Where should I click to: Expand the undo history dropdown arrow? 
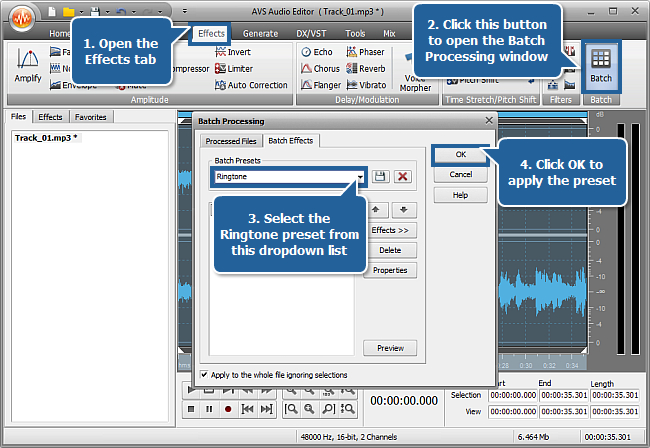(x=133, y=12)
